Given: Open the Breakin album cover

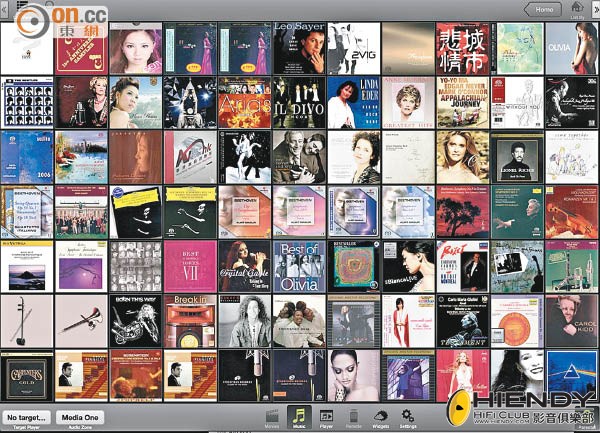Looking at the screenshot, I should (190, 320).
